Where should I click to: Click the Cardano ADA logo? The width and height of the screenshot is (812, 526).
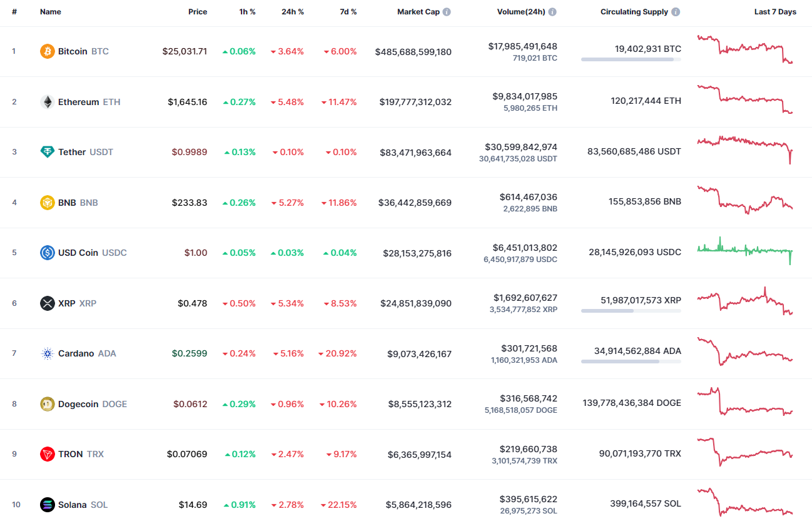click(47, 353)
